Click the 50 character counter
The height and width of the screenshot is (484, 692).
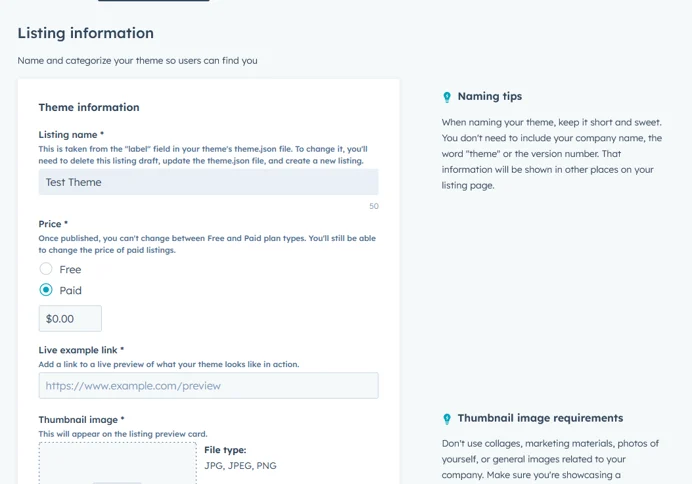(374, 206)
